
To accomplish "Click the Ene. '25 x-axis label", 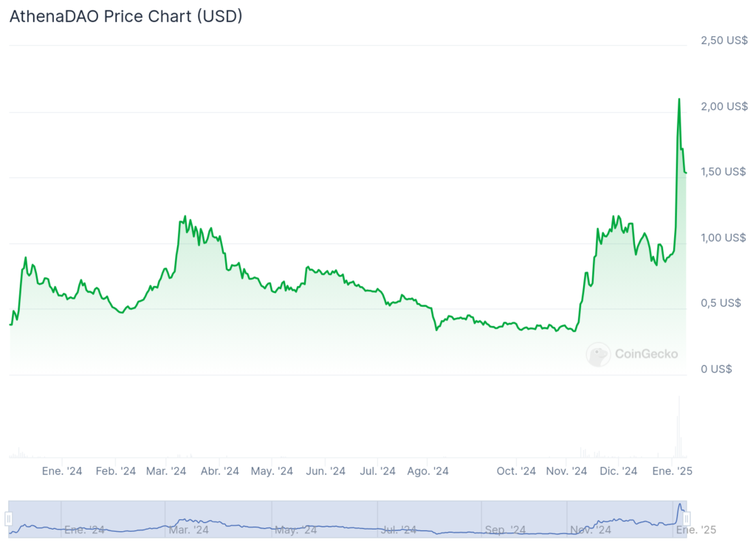I will pos(672,471).
